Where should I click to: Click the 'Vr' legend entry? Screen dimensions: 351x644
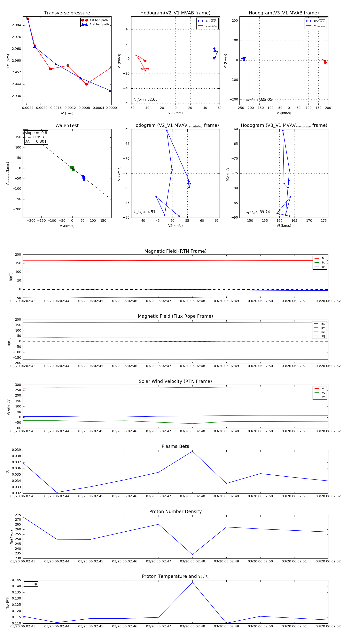coord(320,389)
